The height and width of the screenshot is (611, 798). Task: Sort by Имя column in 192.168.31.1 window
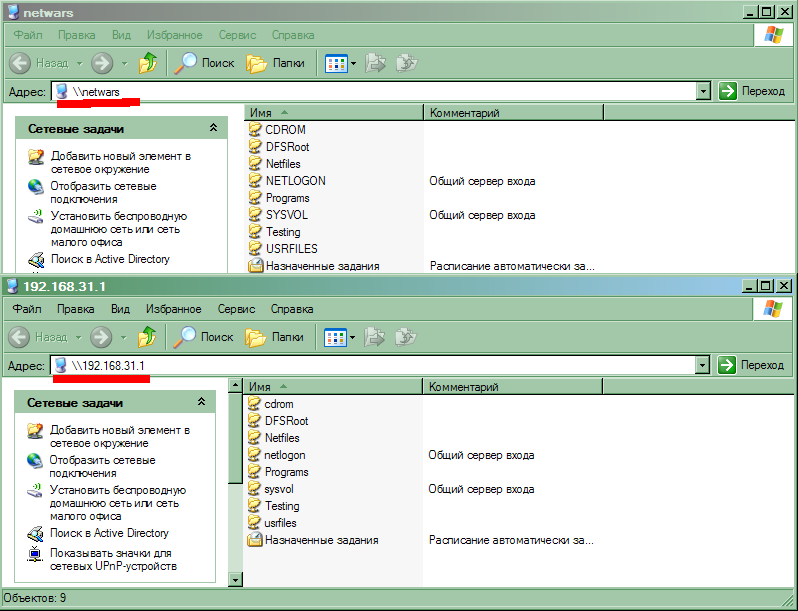click(x=333, y=387)
